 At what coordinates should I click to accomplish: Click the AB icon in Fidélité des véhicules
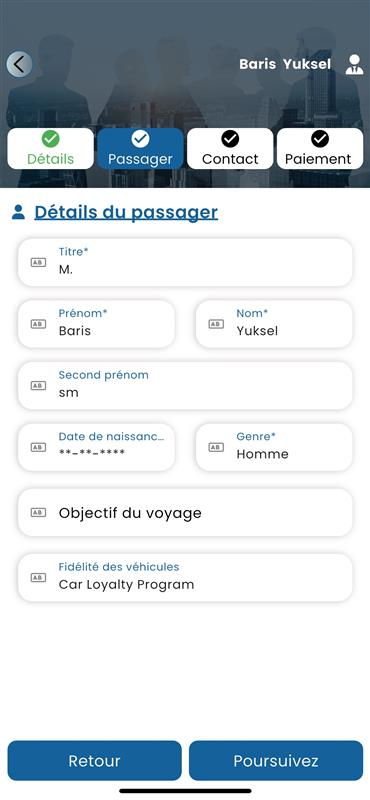point(38,577)
